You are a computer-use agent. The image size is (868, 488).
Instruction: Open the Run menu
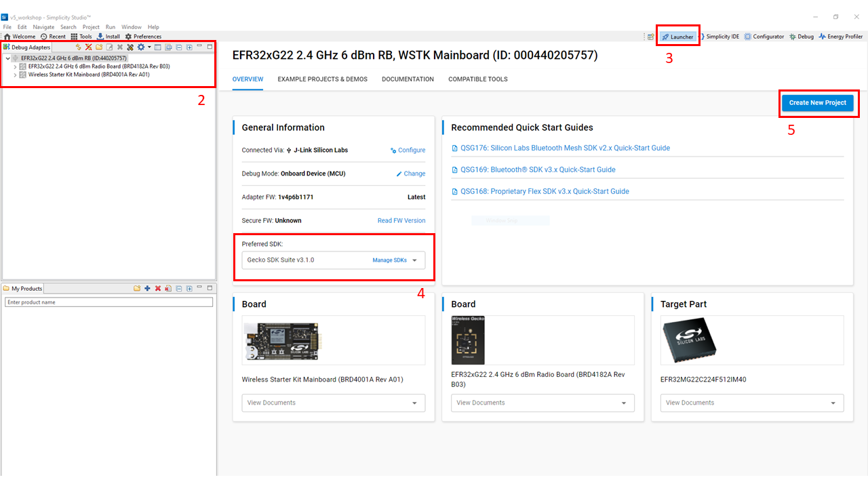pyautogui.click(x=111, y=27)
